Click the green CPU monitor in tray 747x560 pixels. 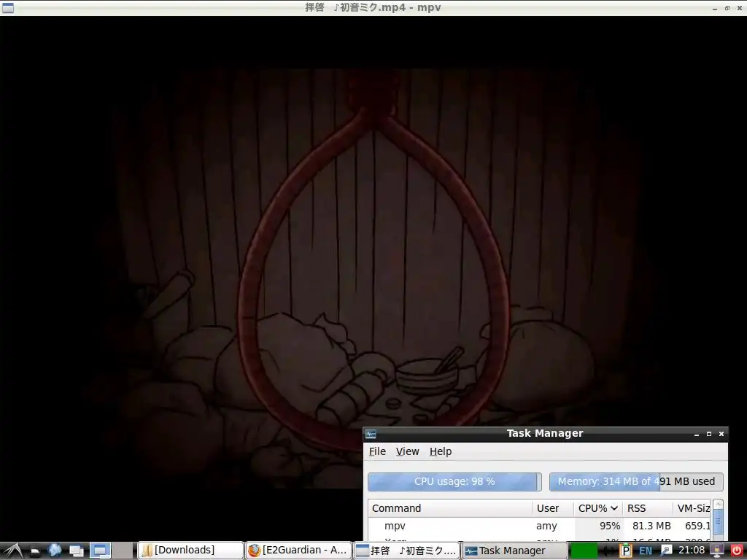point(584,551)
